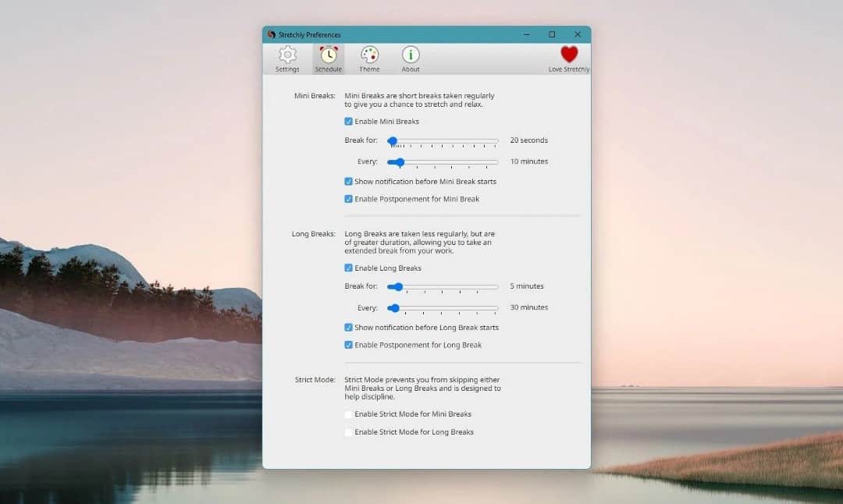Click the Stretchly app icon in title bar
843x504 pixels.
(x=271, y=34)
